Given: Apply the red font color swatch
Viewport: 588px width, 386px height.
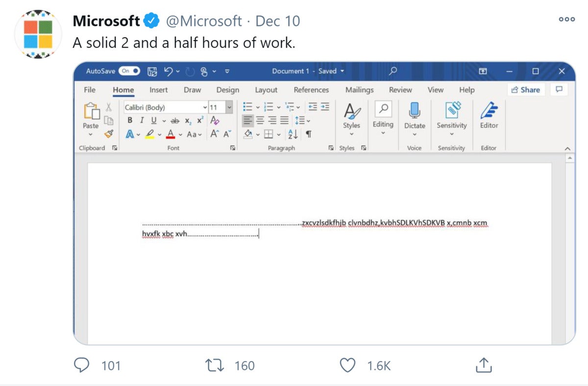Looking at the screenshot, I should (171, 134).
